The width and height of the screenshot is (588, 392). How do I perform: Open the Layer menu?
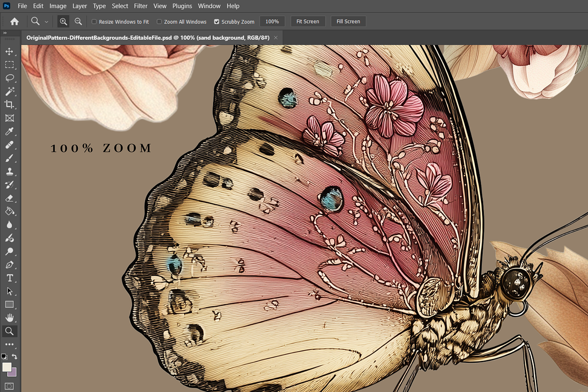coord(79,6)
